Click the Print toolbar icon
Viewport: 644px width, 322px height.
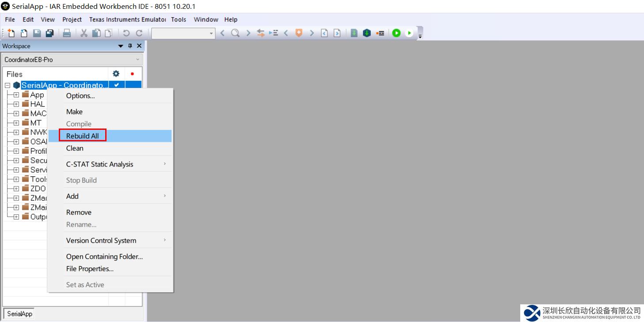tap(67, 33)
